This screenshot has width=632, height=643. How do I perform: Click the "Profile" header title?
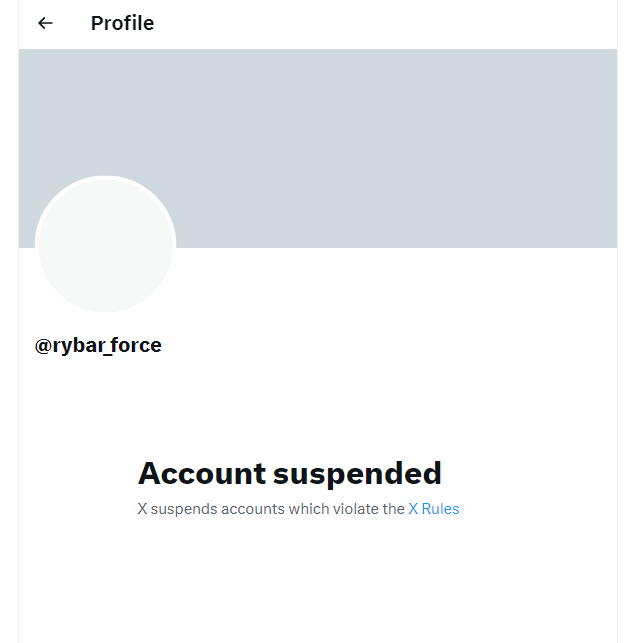point(122,23)
